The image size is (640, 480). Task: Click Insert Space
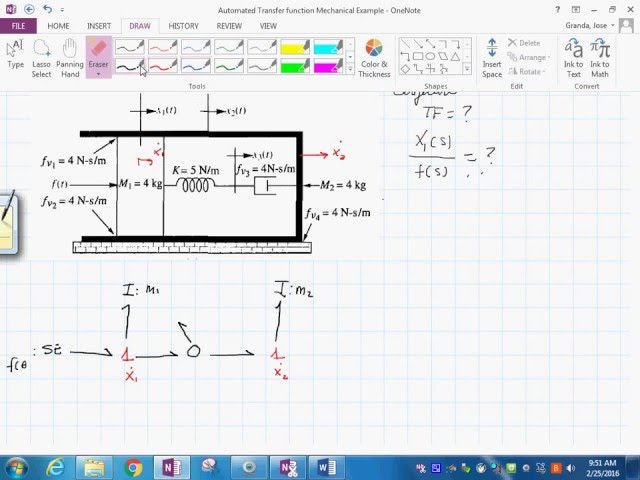pyautogui.click(x=492, y=58)
